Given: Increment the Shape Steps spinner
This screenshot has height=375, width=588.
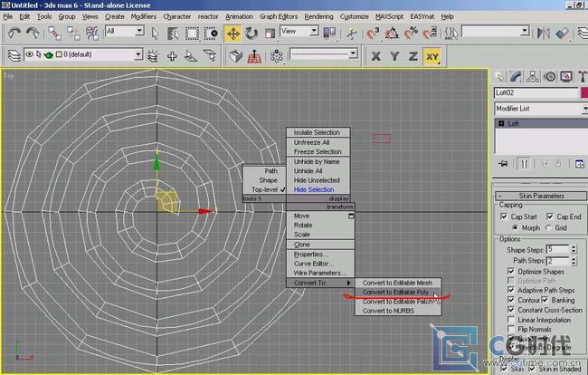Looking at the screenshot, I should coord(574,247).
